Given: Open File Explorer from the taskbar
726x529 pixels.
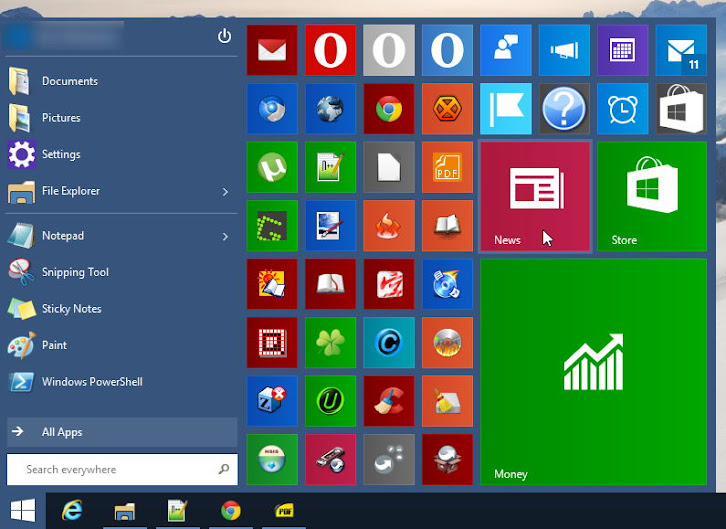Looking at the screenshot, I should pos(125,511).
